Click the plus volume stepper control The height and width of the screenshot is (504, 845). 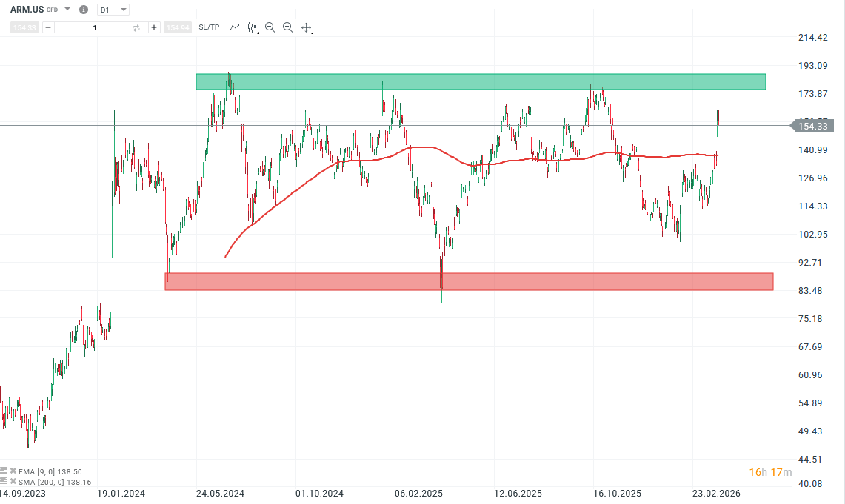click(x=153, y=27)
